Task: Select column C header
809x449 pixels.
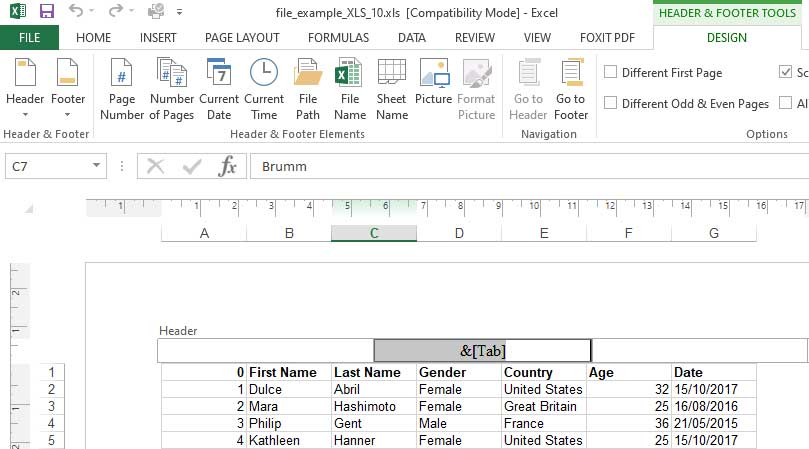Action: click(374, 233)
